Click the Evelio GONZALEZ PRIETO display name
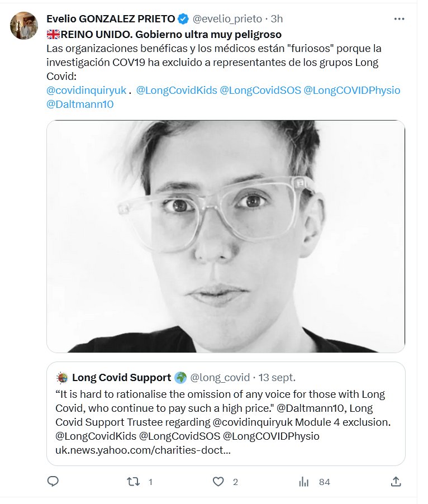This screenshot has width=428, height=504. point(110,19)
